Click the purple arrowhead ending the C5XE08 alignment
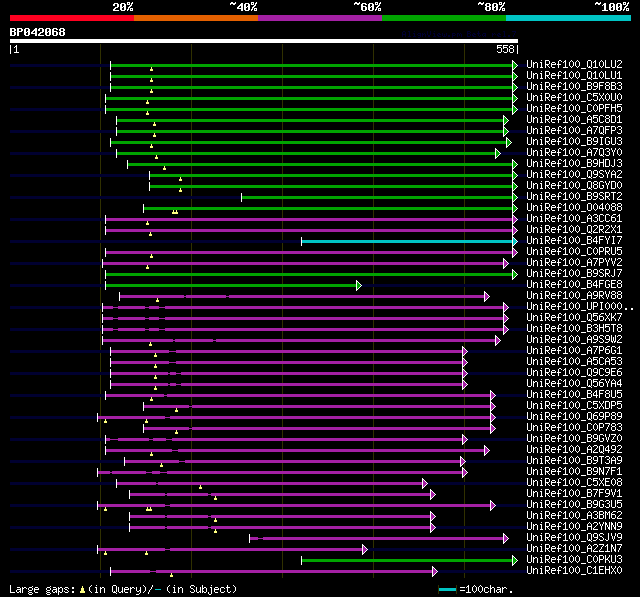The image size is (640, 597). pyautogui.click(x=424, y=484)
